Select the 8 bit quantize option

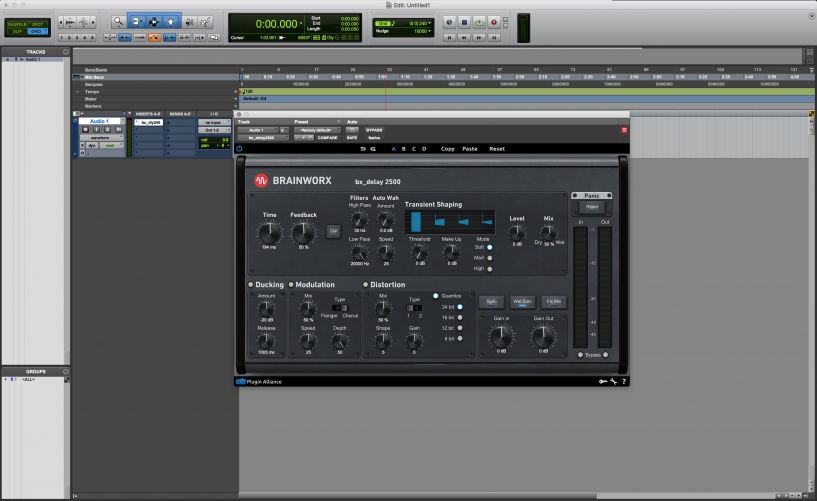(460, 339)
